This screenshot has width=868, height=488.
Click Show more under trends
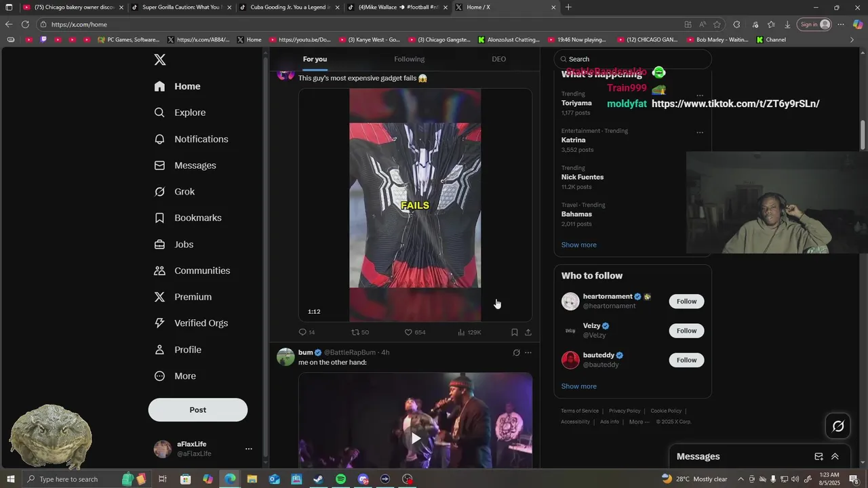point(579,245)
